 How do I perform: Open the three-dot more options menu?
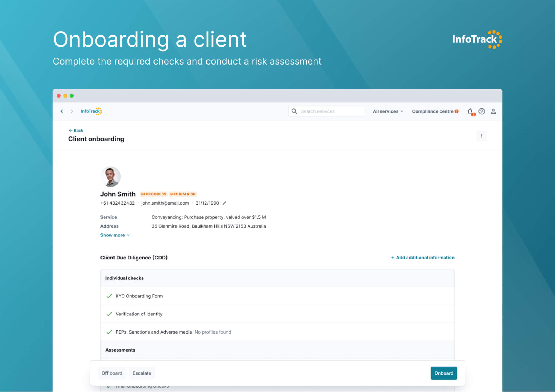click(482, 136)
